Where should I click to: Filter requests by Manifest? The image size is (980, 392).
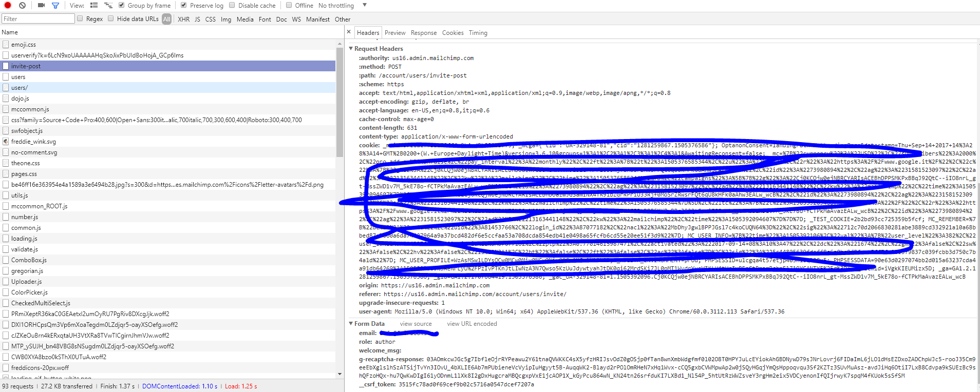[x=318, y=19]
